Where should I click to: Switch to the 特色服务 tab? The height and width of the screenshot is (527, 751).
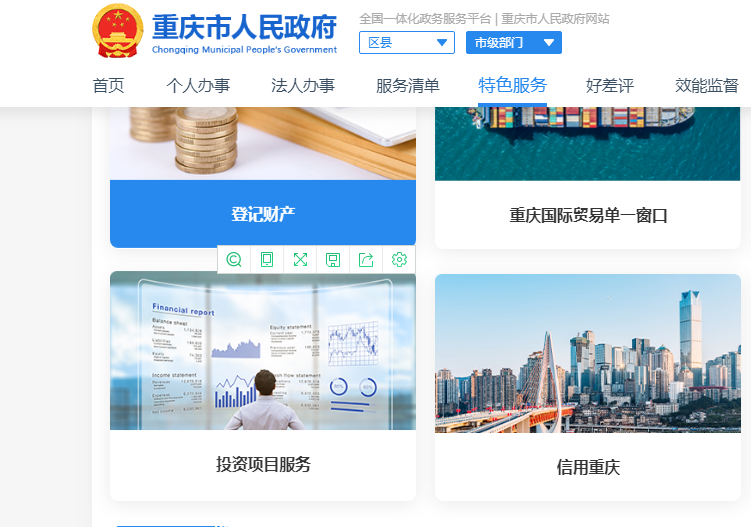coord(512,86)
